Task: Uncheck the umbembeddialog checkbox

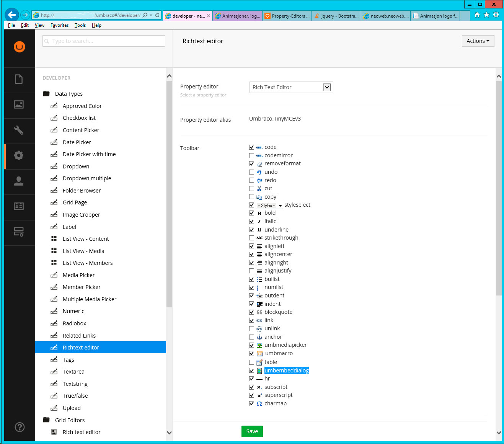Action: click(x=251, y=371)
